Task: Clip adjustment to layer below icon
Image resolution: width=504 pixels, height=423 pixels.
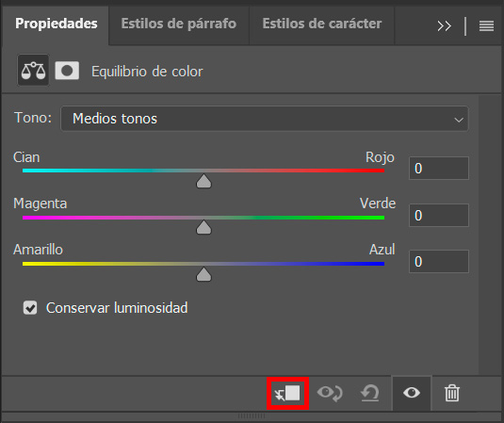Action: [x=287, y=393]
